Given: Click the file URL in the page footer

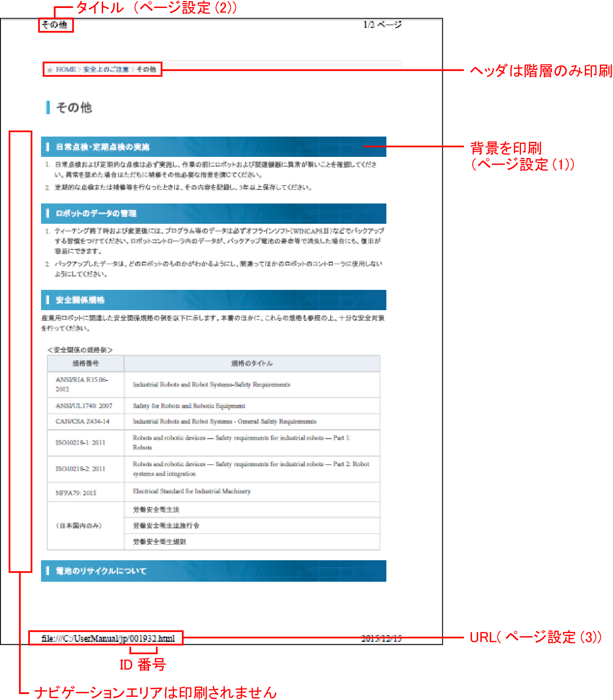Looking at the screenshot, I should [108, 638].
